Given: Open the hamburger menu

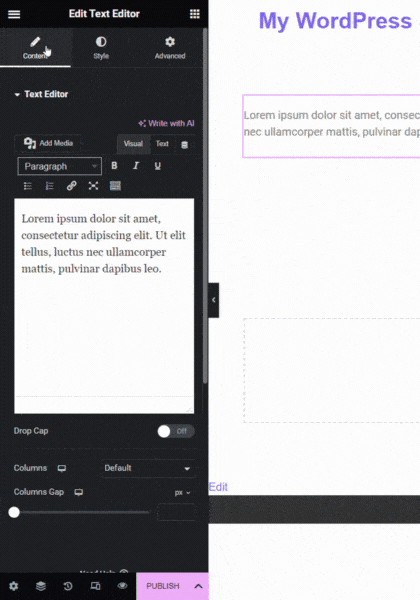Looking at the screenshot, I should [x=14, y=14].
